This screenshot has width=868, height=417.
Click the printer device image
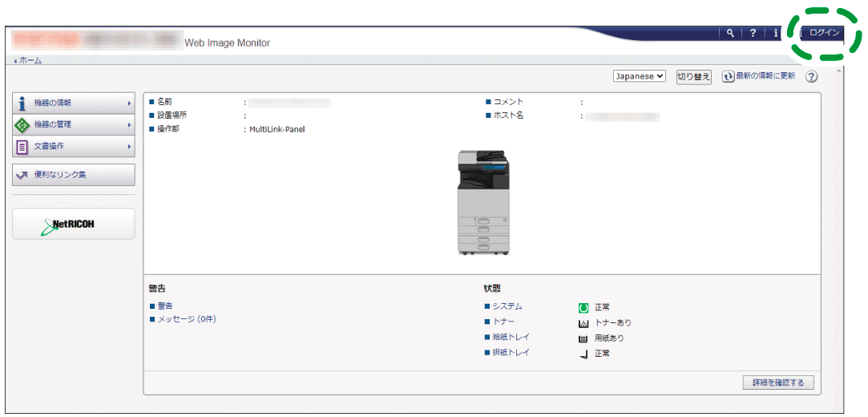(x=482, y=203)
